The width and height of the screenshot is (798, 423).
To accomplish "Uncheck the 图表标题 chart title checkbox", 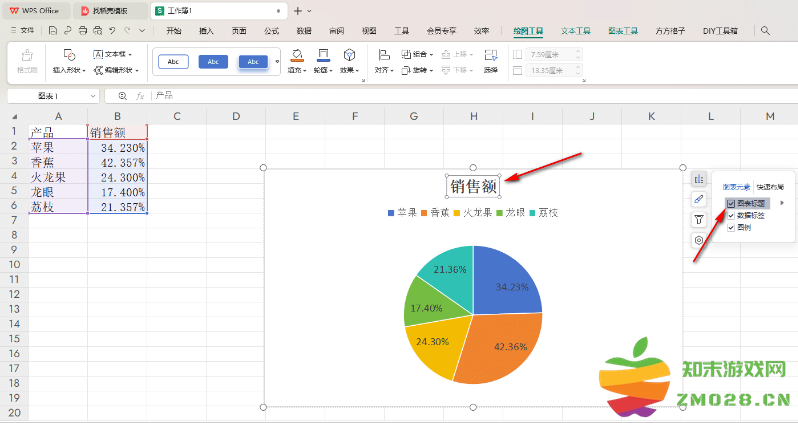I will pos(731,203).
